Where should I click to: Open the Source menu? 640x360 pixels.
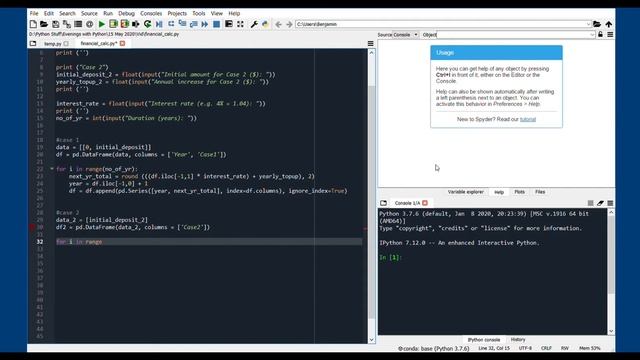click(x=89, y=13)
